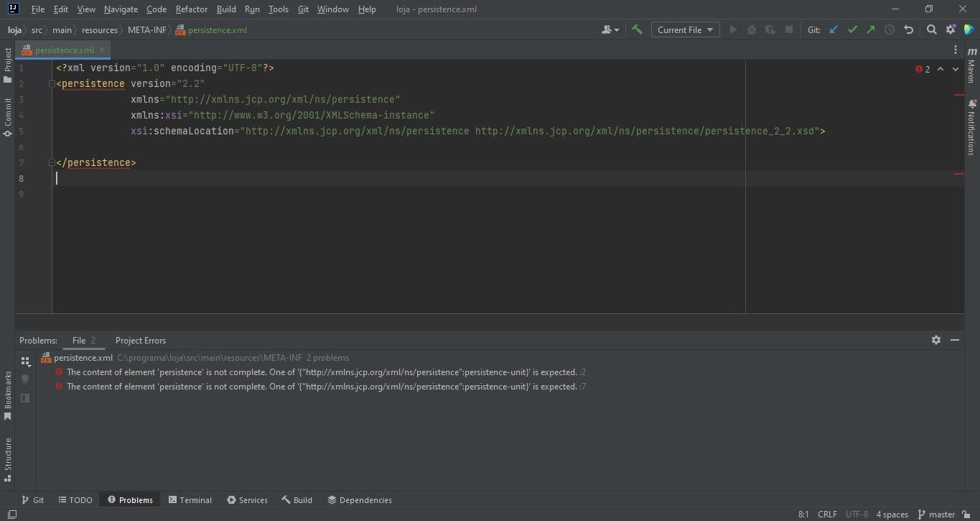Image resolution: width=980 pixels, height=521 pixels.
Task: Click persistence.xml in the breadcrumb bar
Action: (x=212, y=30)
